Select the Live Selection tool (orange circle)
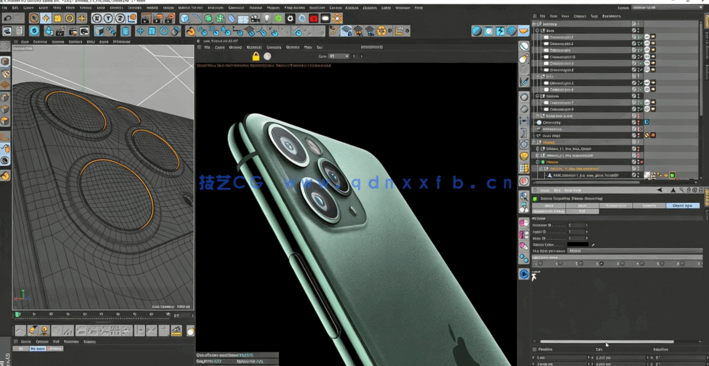This screenshot has height=366, width=709. pos(33,18)
